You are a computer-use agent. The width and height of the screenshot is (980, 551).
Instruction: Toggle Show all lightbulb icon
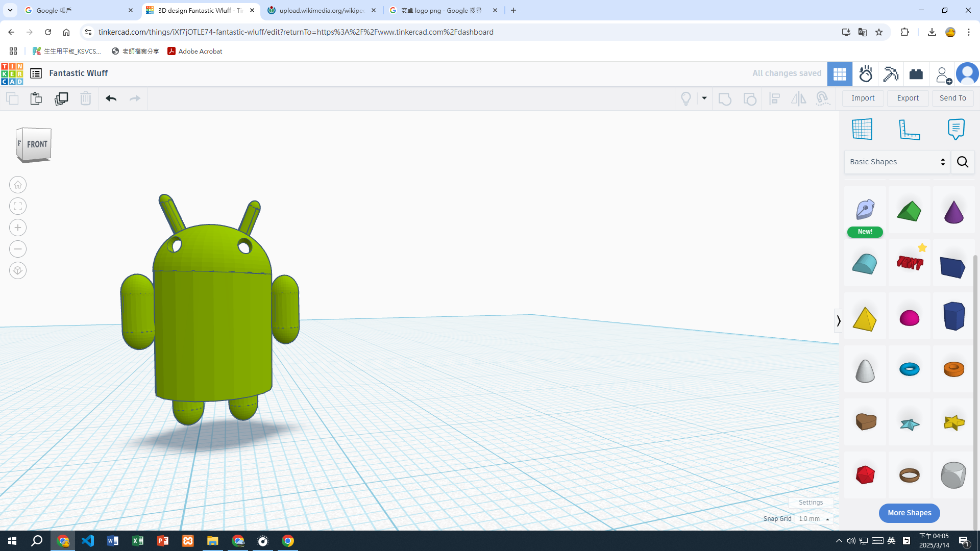coord(686,98)
